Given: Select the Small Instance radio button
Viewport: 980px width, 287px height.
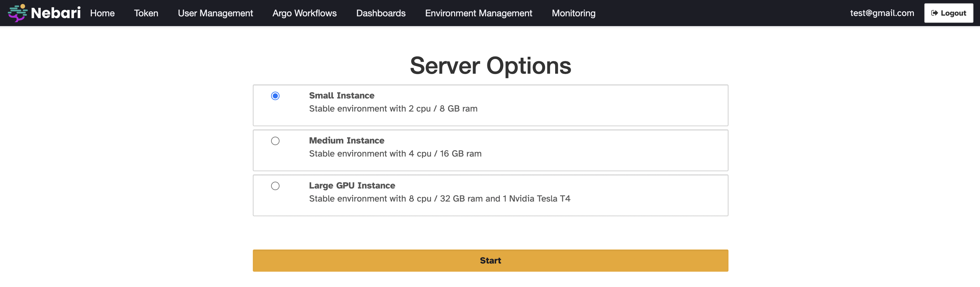Looking at the screenshot, I should point(275,96).
